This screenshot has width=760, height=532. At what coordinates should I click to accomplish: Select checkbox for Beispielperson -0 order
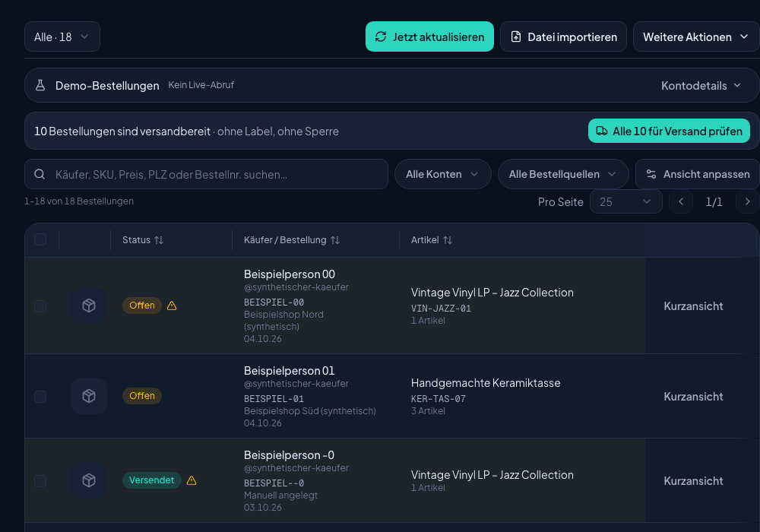tap(40, 480)
